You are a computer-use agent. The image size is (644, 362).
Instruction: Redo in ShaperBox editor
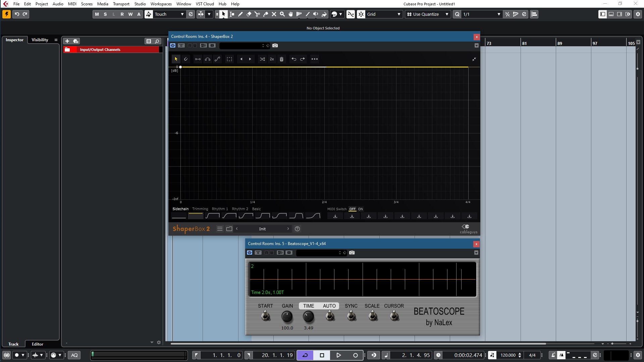point(303,59)
